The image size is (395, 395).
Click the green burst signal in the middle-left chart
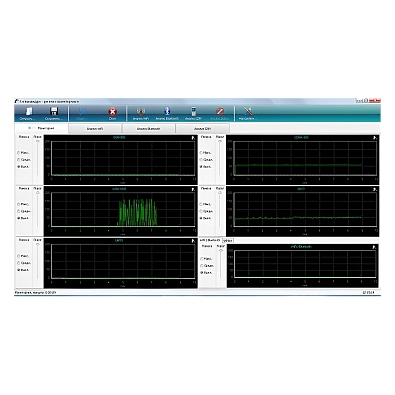tap(138, 212)
